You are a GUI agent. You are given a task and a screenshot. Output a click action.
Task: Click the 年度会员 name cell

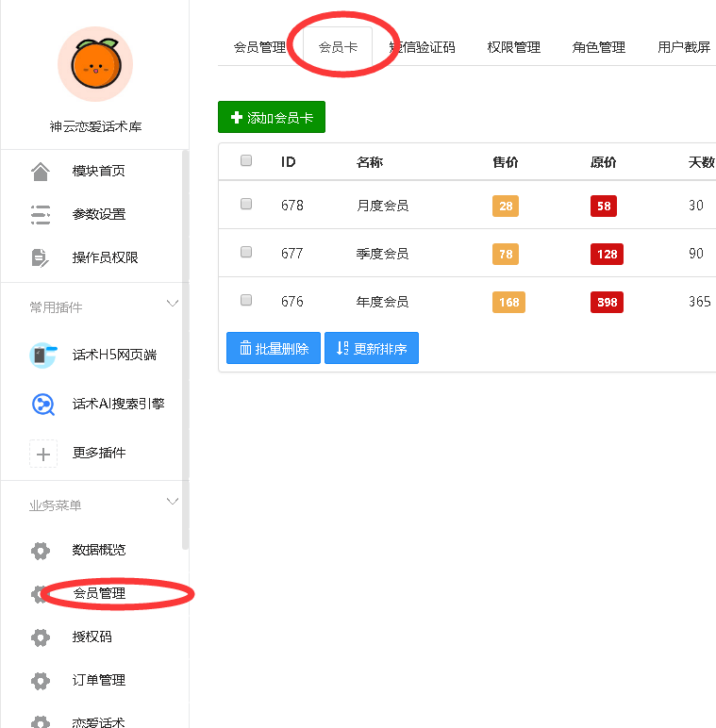point(383,302)
